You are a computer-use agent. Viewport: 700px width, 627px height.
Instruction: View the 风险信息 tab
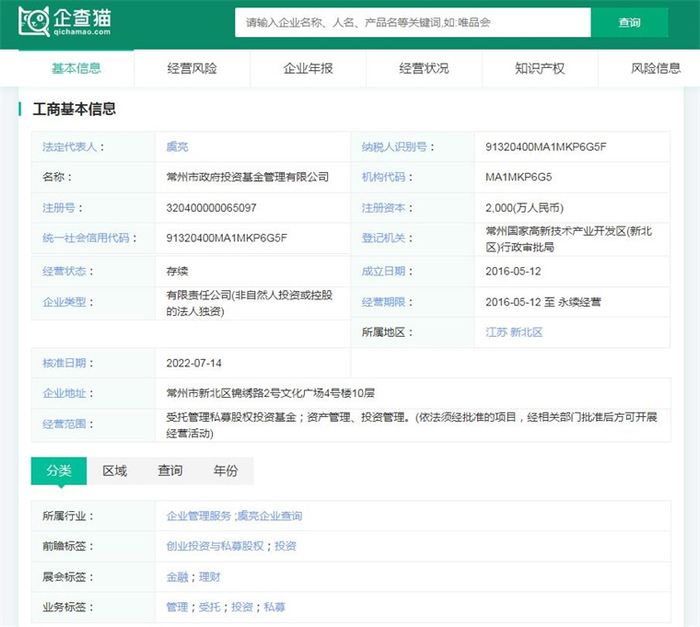656,69
